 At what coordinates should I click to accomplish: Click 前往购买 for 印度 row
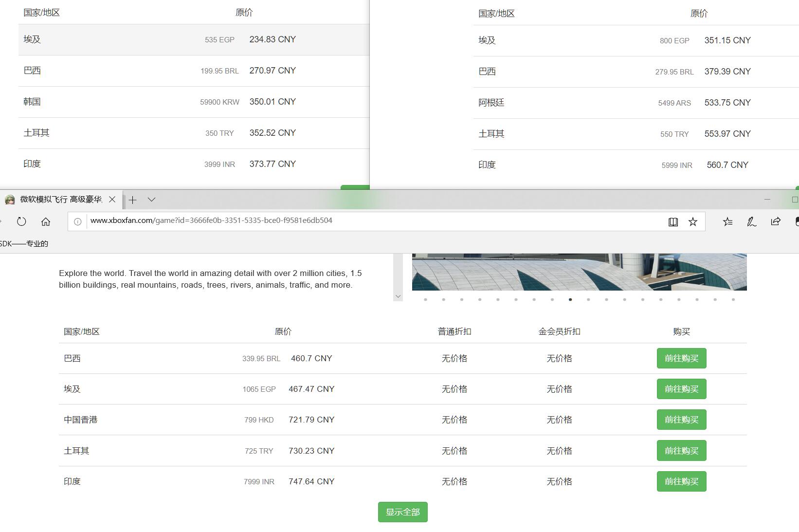[681, 481]
